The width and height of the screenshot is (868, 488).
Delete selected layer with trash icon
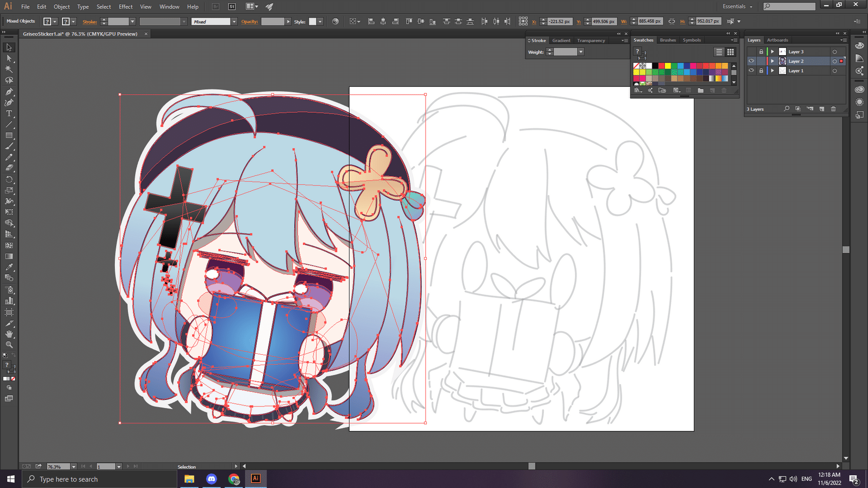[x=833, y=109]
